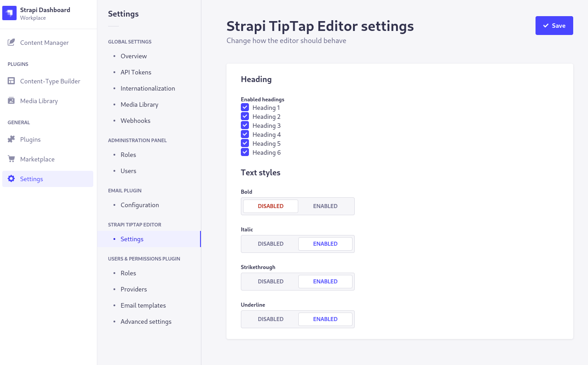Image resolution: width=588 pixels, height=365 pixels.
Task: Open Media Library via its picture icon in main sidebar
Action: tap(11, 101)
